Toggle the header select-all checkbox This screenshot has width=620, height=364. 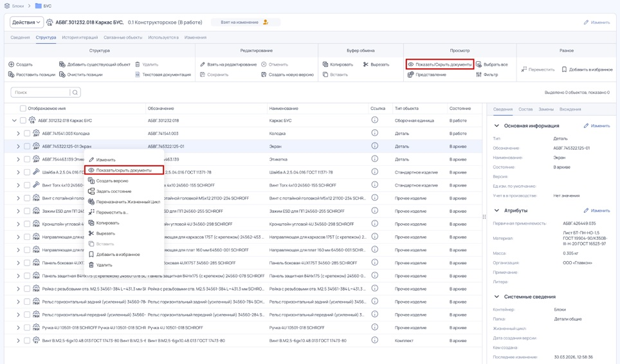[23, 108]
